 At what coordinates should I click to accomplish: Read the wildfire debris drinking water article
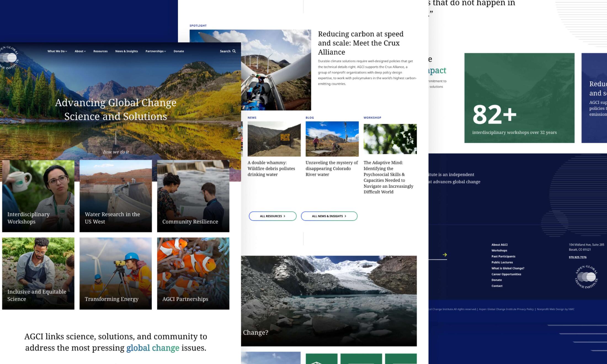click(271, 168)
